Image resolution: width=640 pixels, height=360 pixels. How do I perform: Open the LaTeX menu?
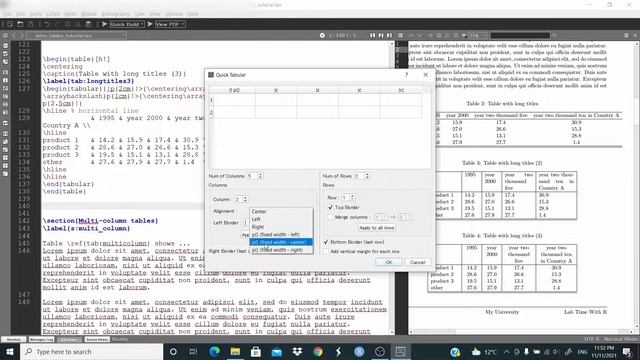53,14
